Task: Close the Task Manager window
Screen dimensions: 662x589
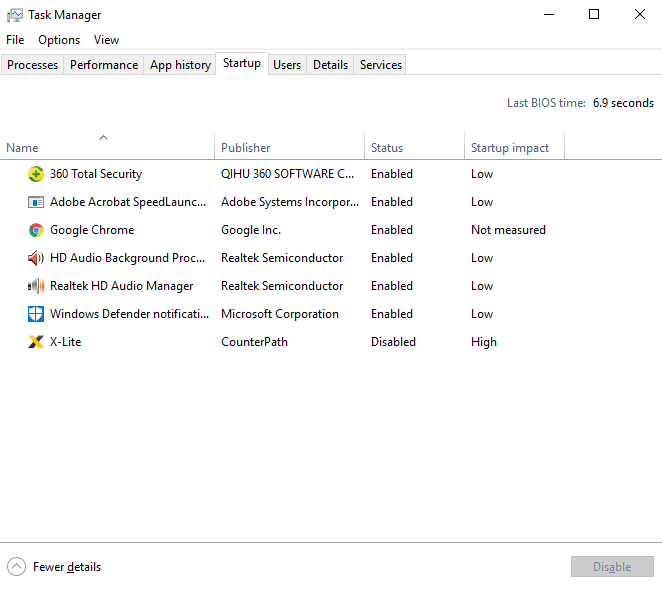Action: pyautogui.click(x=640, y=14)
